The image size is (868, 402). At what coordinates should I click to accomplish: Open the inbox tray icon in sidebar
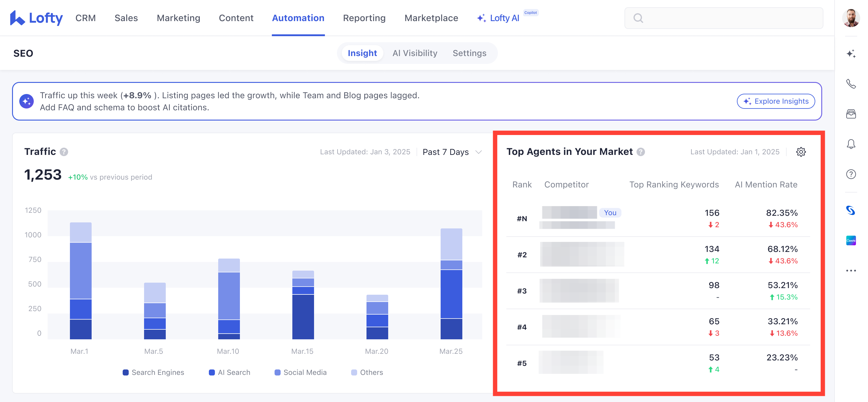pyautogui.click(x=851, y=114)
